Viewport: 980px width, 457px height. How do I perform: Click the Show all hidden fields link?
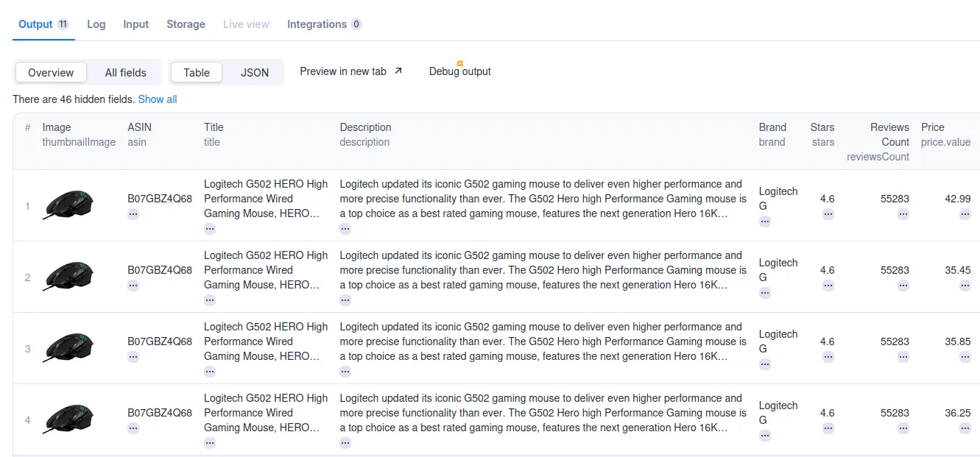(158, 99)
